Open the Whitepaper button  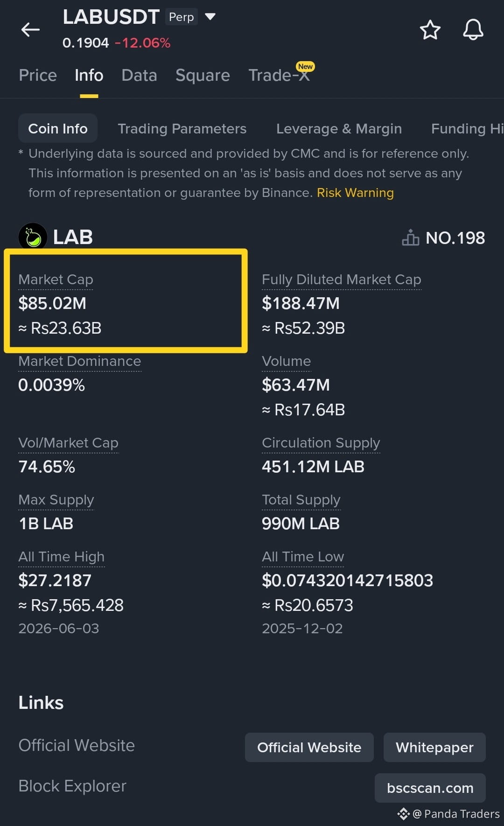(434, 747)
